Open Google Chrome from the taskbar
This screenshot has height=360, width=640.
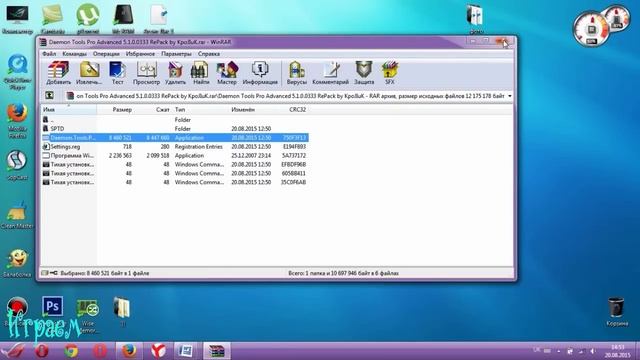coord(71,351)
